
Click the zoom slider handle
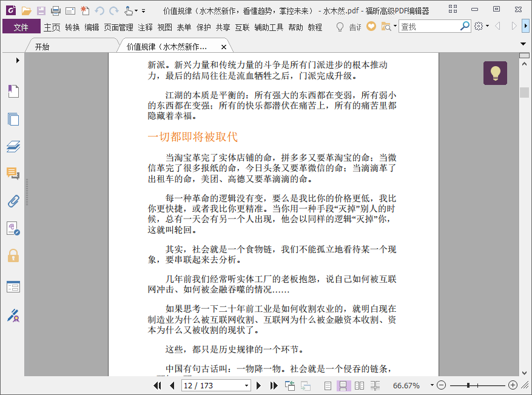pos(468,385)
